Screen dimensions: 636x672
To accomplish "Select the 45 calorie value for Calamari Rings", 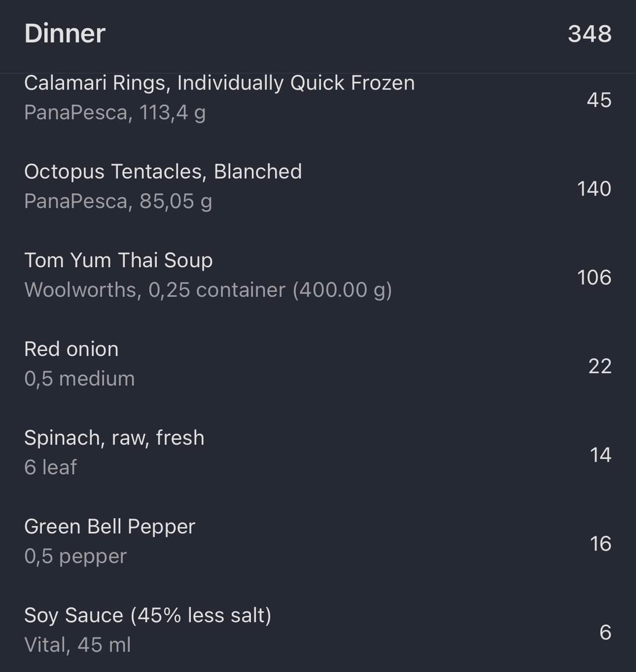I will (599, 100).
